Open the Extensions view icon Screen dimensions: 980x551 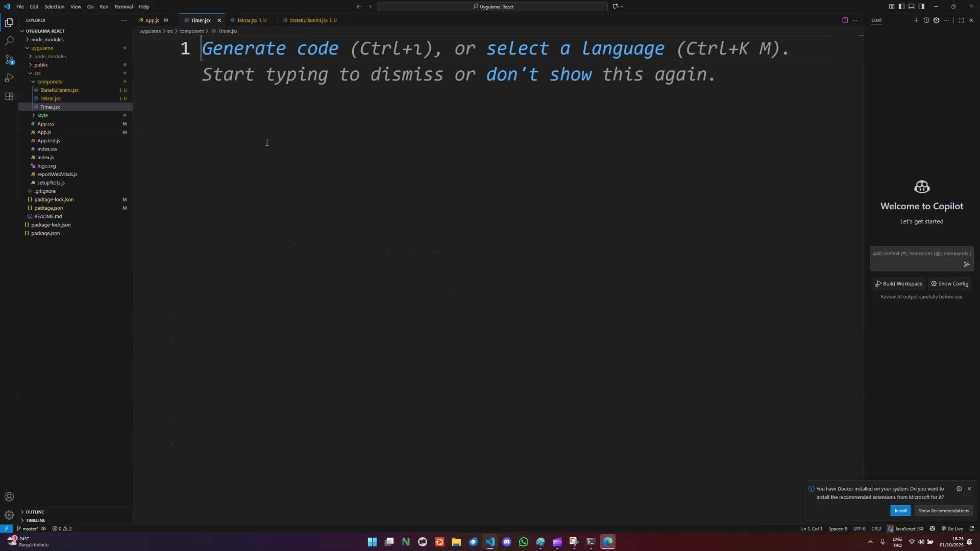[x=9, y=96]
